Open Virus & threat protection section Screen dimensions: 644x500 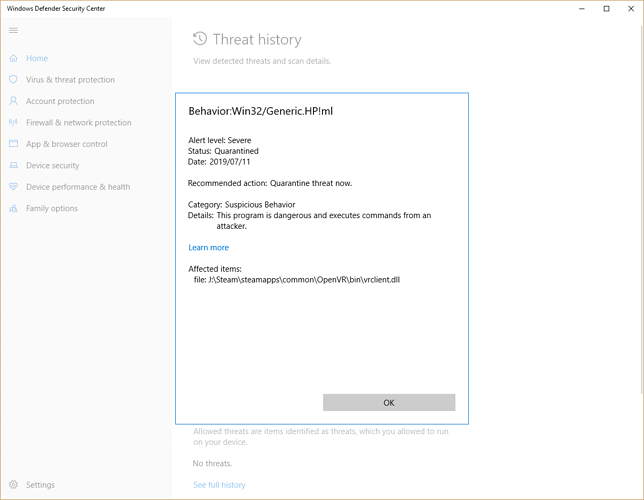70,80
